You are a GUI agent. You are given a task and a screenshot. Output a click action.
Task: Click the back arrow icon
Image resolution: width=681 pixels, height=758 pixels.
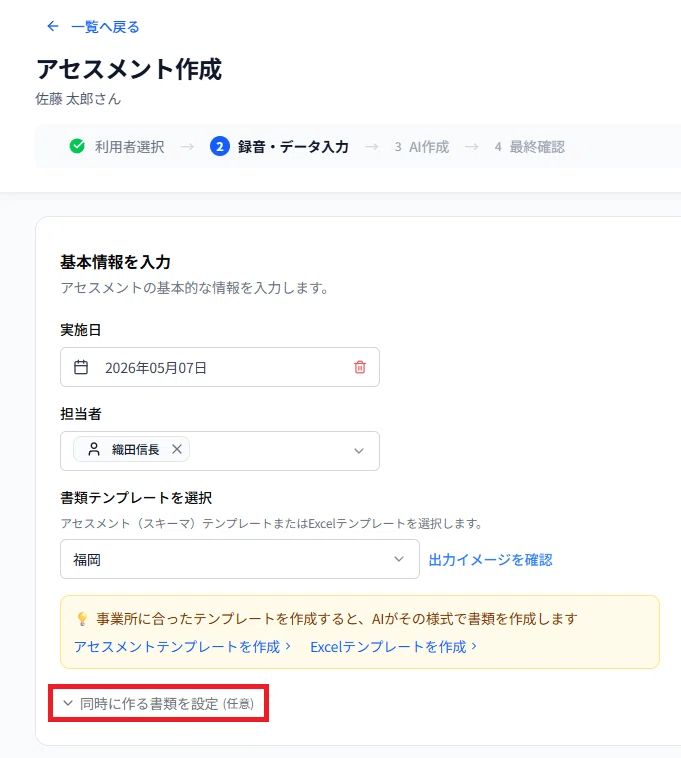tap(53, 26)
